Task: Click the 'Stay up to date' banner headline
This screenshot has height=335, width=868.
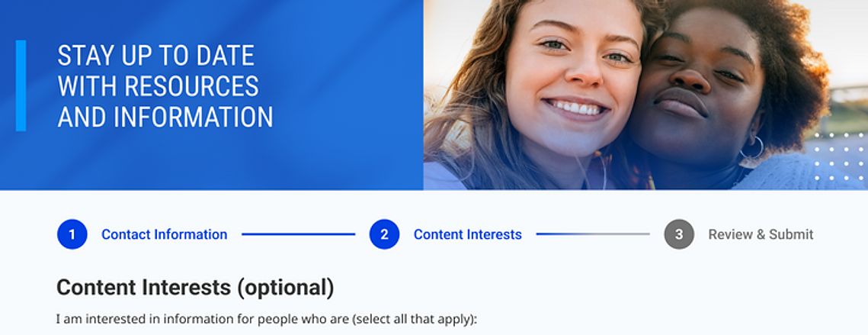Action: [x=165, y=86]
